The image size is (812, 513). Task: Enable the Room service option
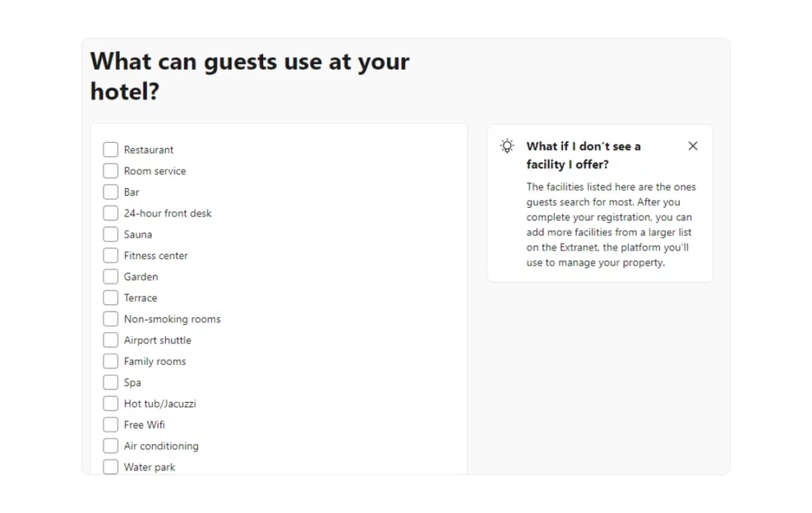pyautogui.click(x=111, y=171)
